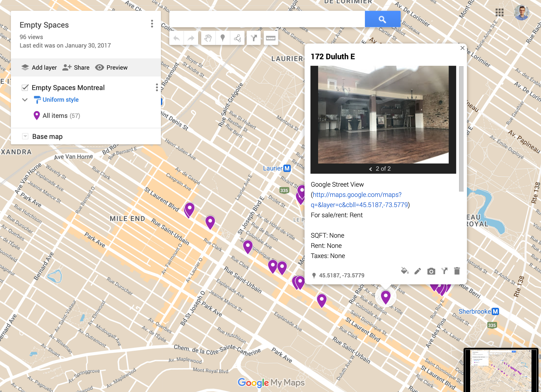The height and width of the screenshot is (392, 541).
Task: Click the selected marker below the info window
Action: pos(385,297)
